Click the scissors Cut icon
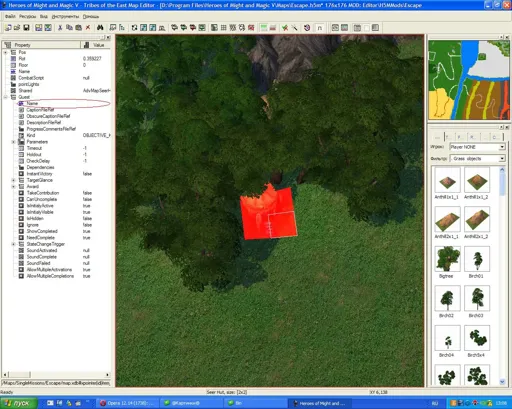This screenshot has width=512, height=409. pos(60,28)
